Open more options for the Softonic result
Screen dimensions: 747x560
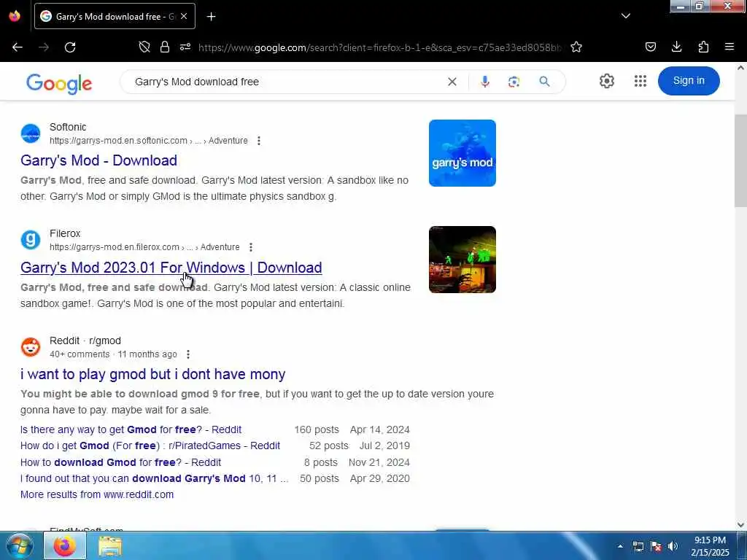259,141
